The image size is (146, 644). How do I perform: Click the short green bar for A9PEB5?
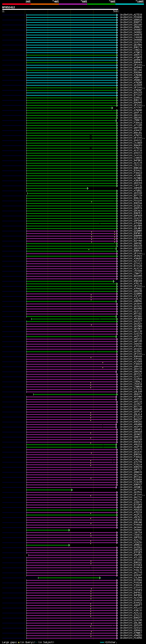57,188
